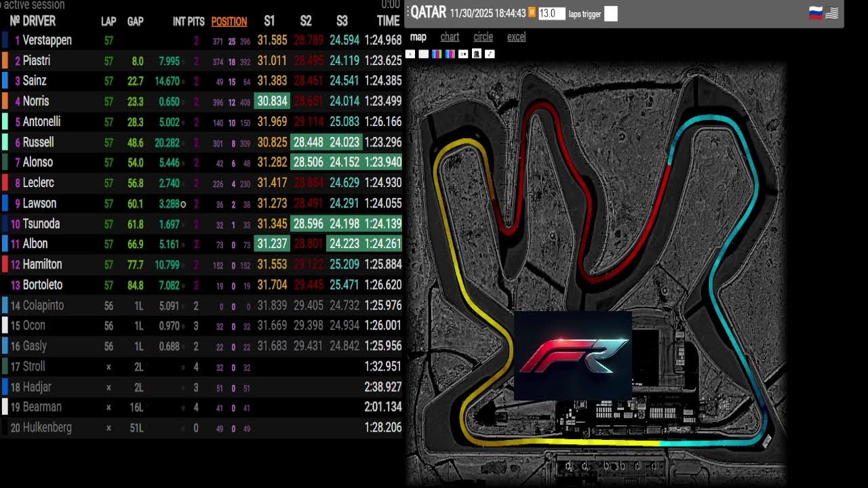Click Piastri's 8.0 gap value
The image size is (868, 488).
pyautogui.click(x=138, y=61)
